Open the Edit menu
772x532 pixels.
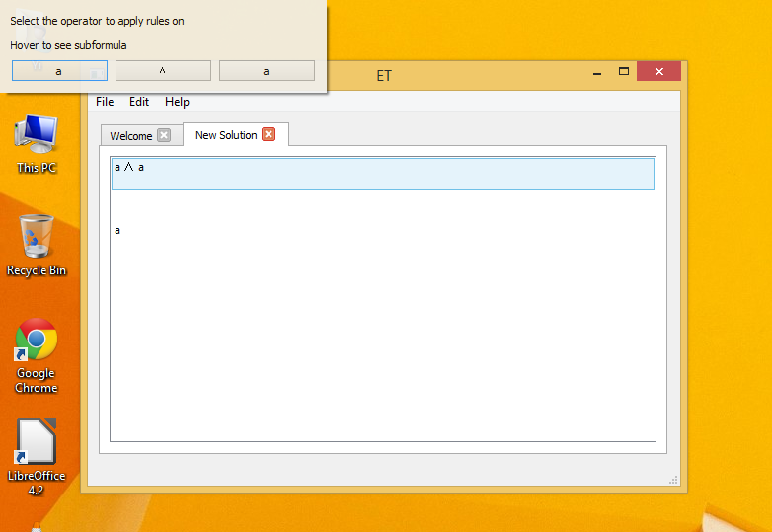[x=139, y=102]
